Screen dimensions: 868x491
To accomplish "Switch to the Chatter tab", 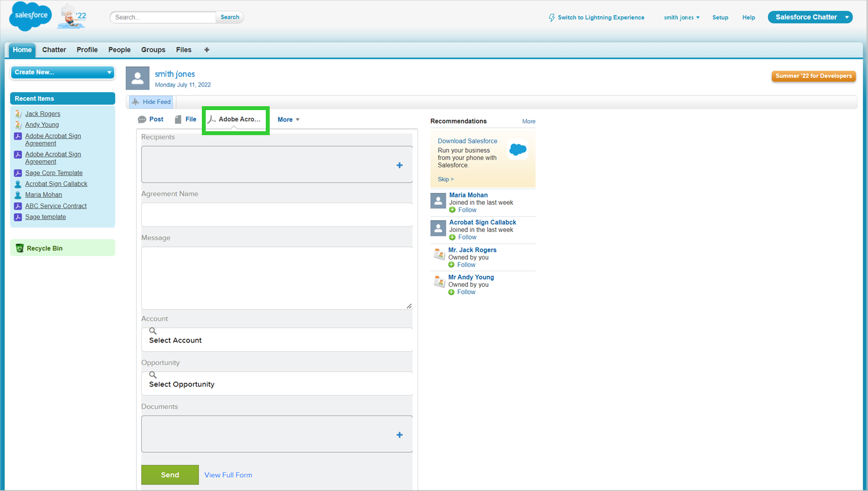I will point(54,50).
